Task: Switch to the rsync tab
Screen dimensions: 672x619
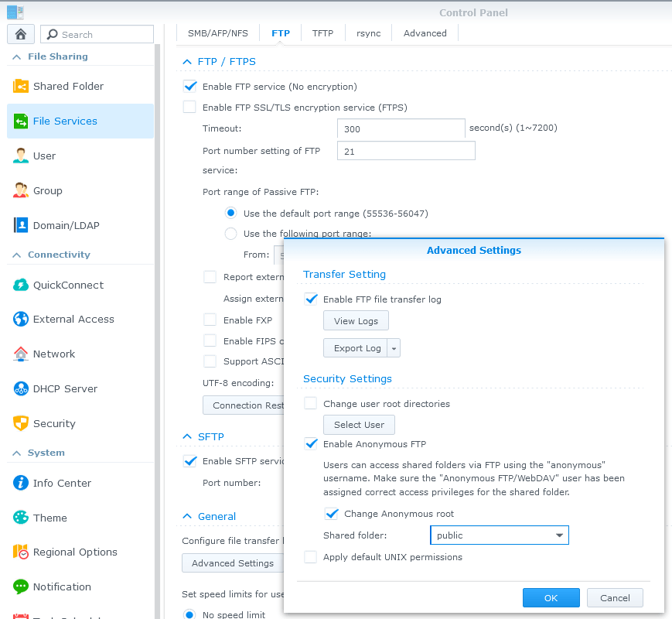Action: [x=368, y=33]
